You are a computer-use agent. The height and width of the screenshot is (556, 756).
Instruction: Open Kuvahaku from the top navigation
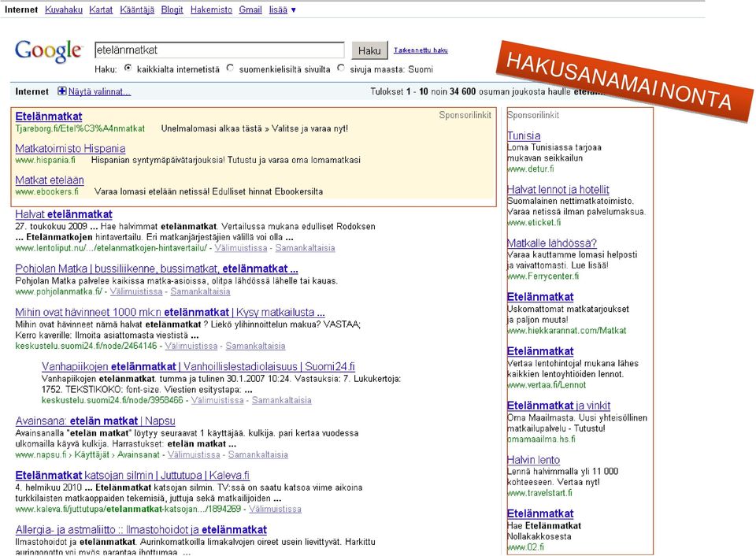[64, 9]
